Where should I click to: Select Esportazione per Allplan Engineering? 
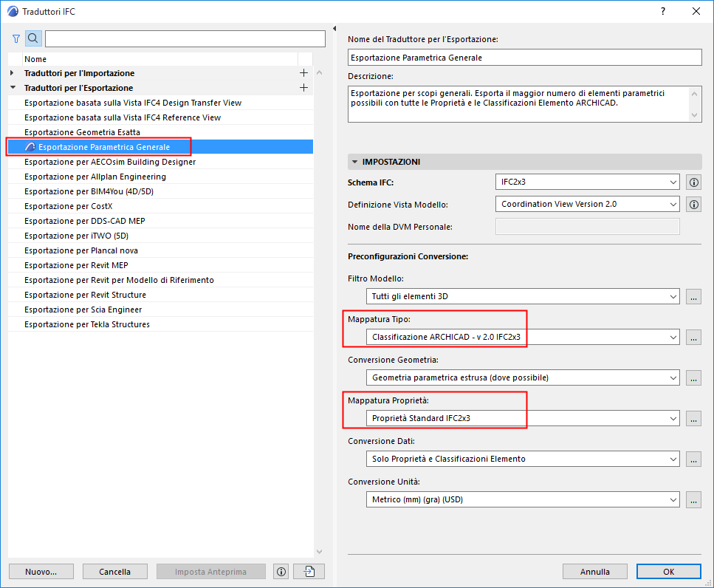tap(160, 177)
